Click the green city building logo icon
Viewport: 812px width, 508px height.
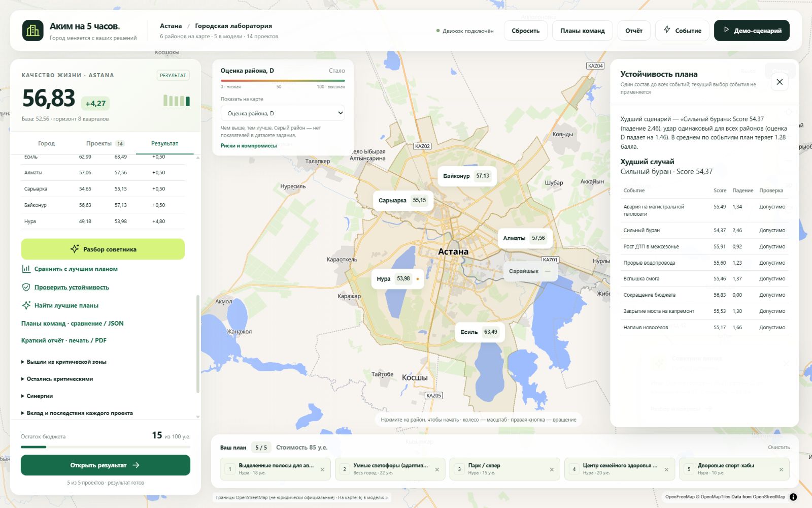point(33,30)
